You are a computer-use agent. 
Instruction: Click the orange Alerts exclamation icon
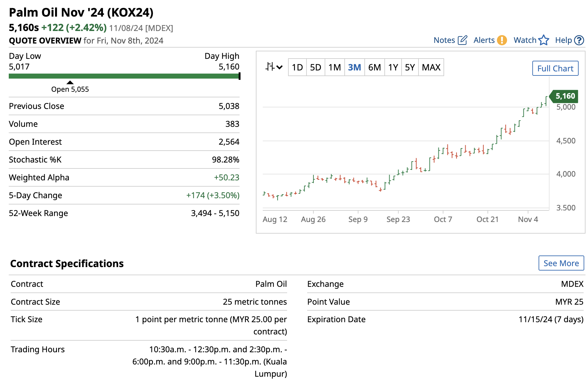coord(502,40)
